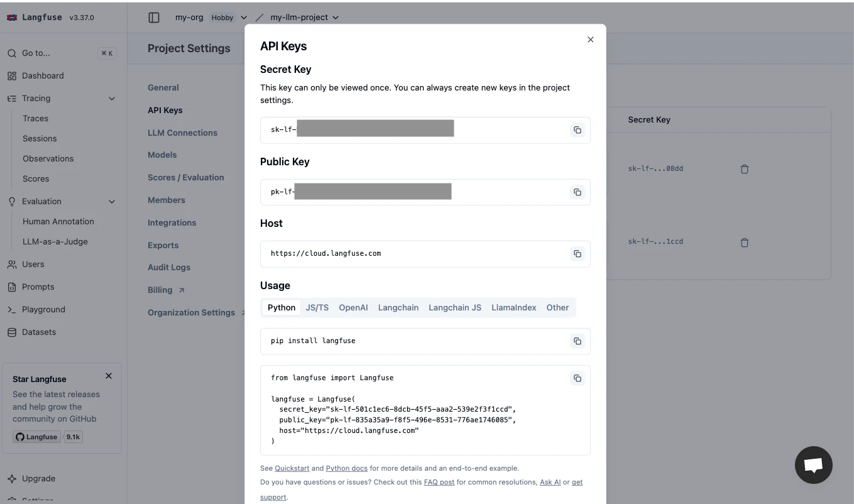Collapse the Evaluation section chevron

click(x=112, y=202)
